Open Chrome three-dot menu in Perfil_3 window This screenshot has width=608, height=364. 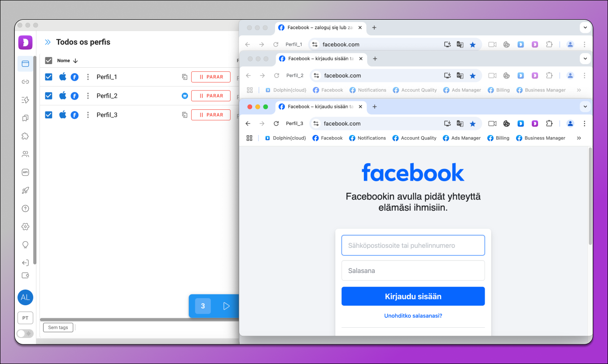584,124
